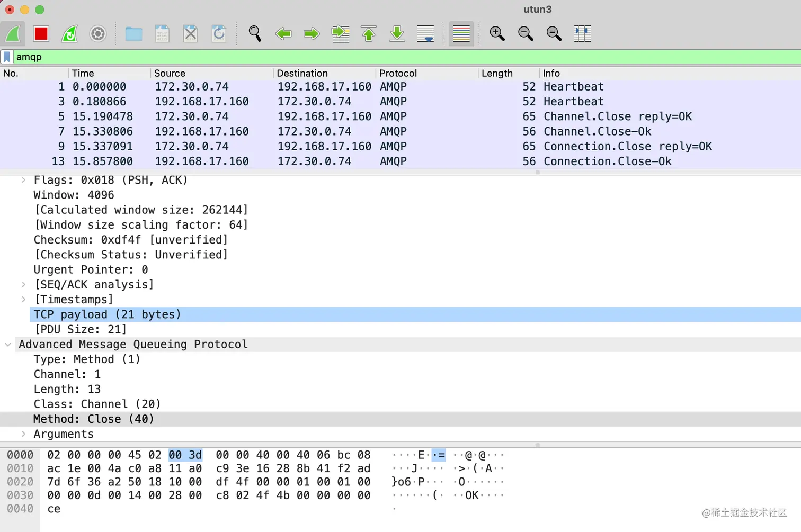The width and height of the screenshot is (801, 532).
Task: Select packet 1 Heartbeat row
Action: [400, 86]
